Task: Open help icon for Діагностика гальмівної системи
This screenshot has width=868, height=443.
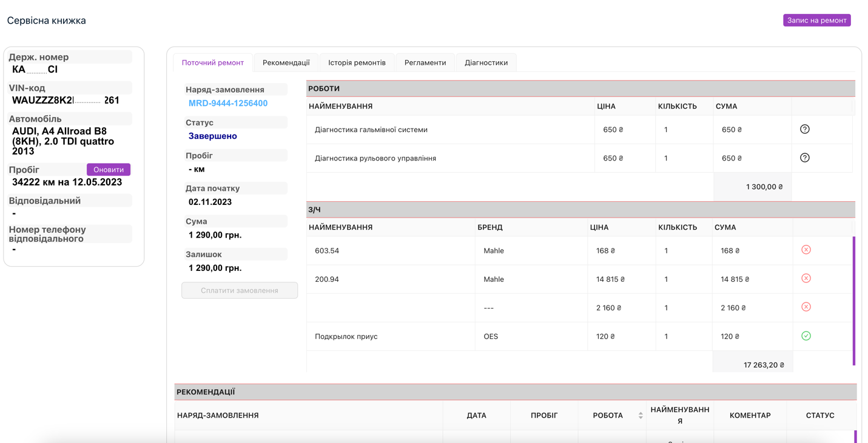Action: point(804,129)
